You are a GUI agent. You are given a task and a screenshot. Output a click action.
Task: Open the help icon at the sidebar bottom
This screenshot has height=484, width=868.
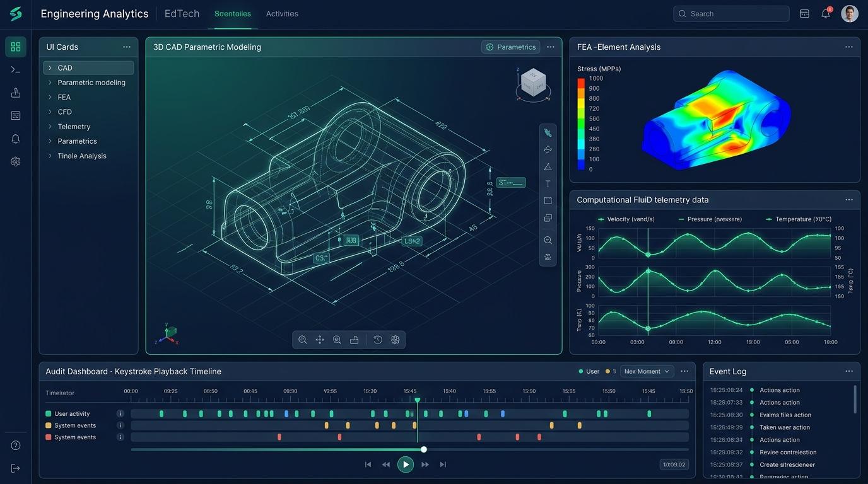coord(16,446)
